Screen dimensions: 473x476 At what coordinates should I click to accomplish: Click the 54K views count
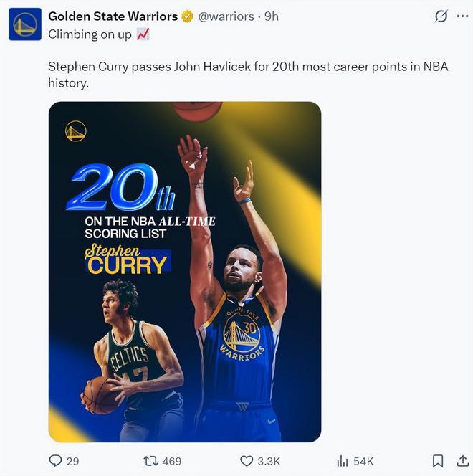363,461
